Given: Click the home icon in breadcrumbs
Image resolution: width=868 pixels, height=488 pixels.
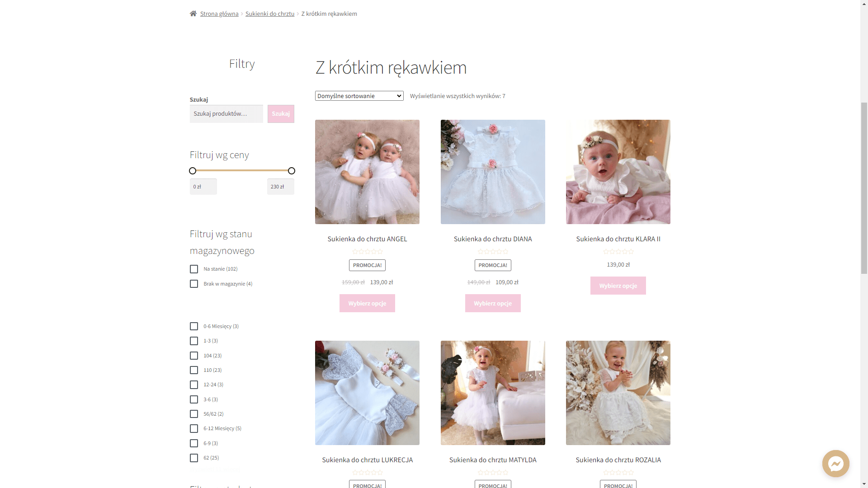Looking at the screenshot, I should [193, 14].
